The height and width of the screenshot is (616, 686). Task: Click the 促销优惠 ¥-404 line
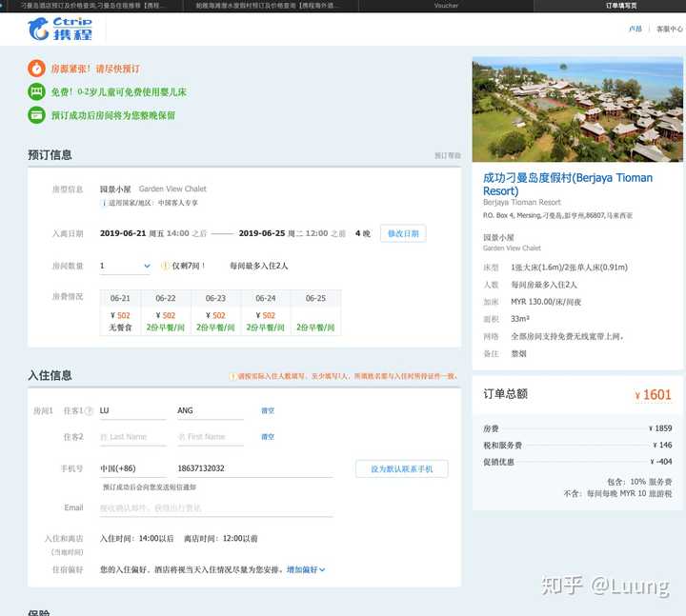(x=577, y=462)
